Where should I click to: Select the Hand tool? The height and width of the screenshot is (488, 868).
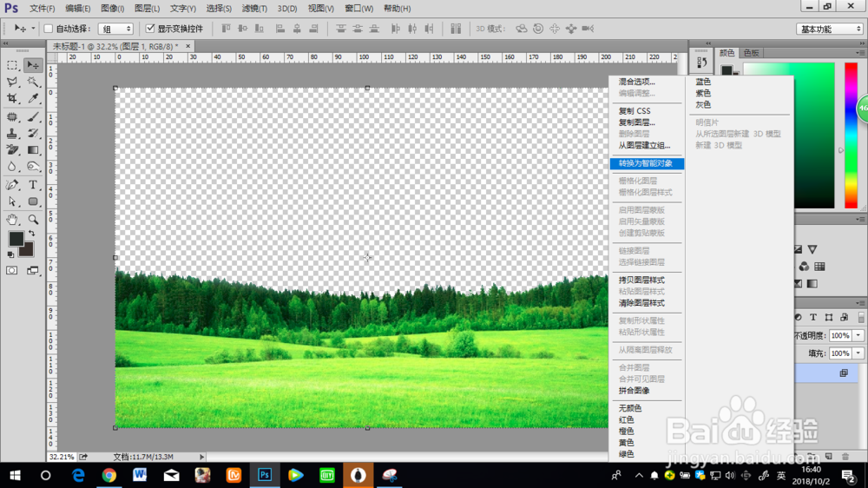coord(12,220)
